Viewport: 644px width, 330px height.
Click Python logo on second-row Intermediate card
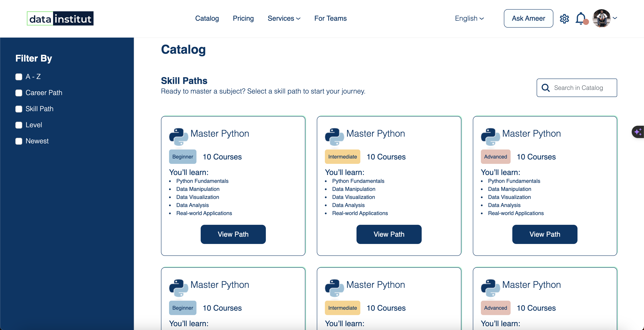click(x=334, y=288)
